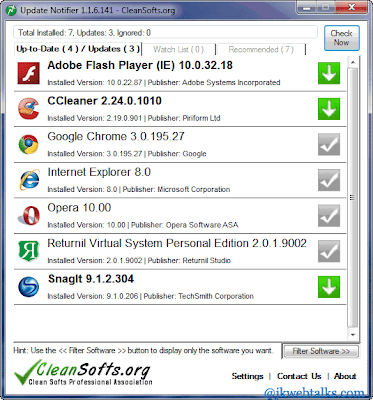Image resolution: width=373 pixels, height=400 pixels.
Task: Click the up-to-date checkmark for Opera
Action: (x=329, y=216)
